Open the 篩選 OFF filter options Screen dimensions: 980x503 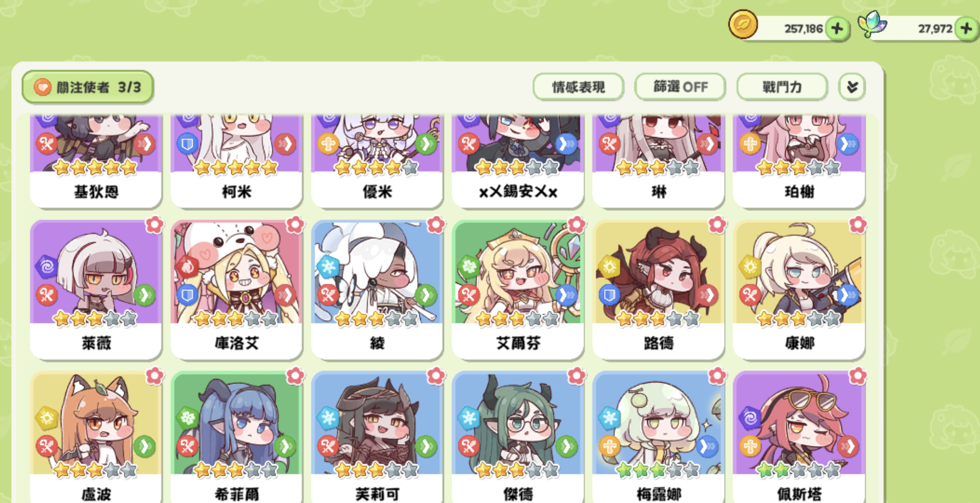click(x=680, y=87)
